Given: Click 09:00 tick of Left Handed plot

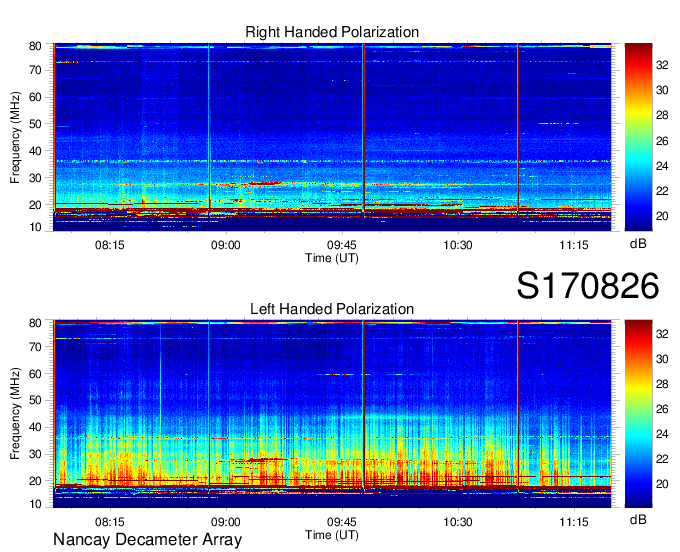Looking at the screenshot, I should (x=226, y=522).
